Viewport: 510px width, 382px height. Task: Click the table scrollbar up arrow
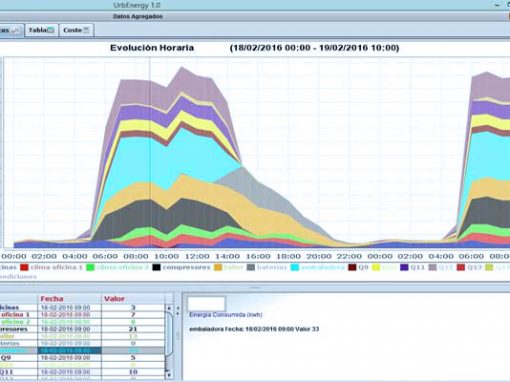coord(169,308)
